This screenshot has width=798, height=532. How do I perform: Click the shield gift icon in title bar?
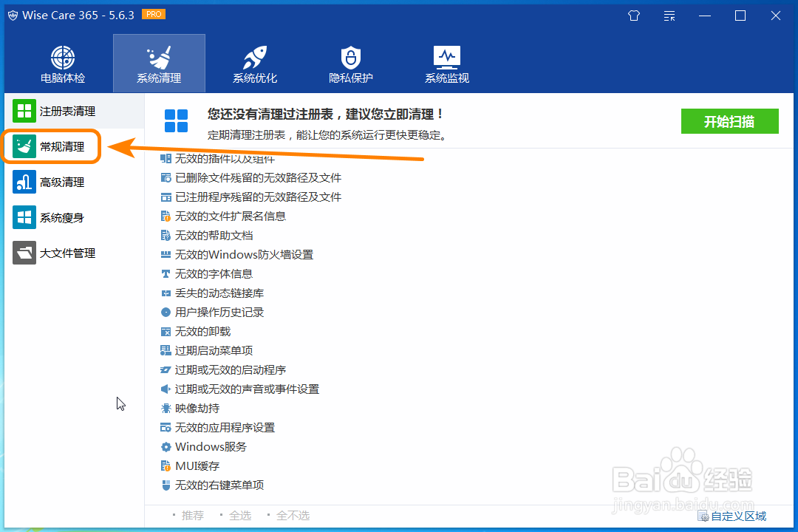[633, 15]
